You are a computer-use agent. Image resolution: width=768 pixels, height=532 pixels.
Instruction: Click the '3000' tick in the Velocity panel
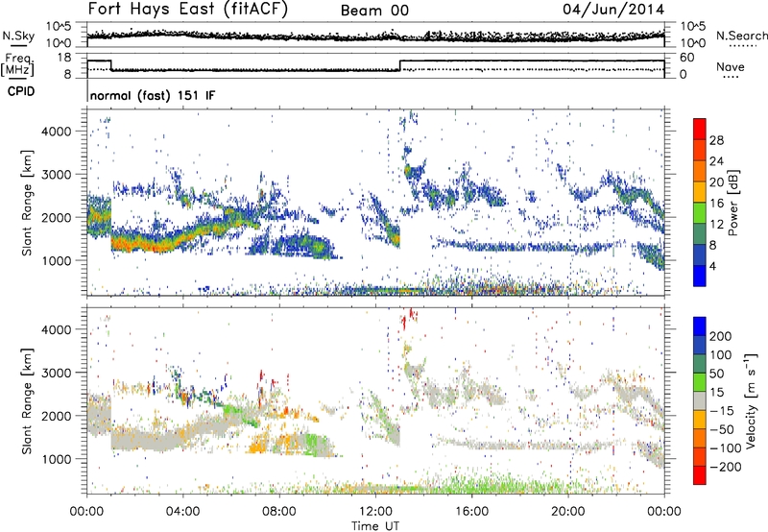[x=57, y=373]
